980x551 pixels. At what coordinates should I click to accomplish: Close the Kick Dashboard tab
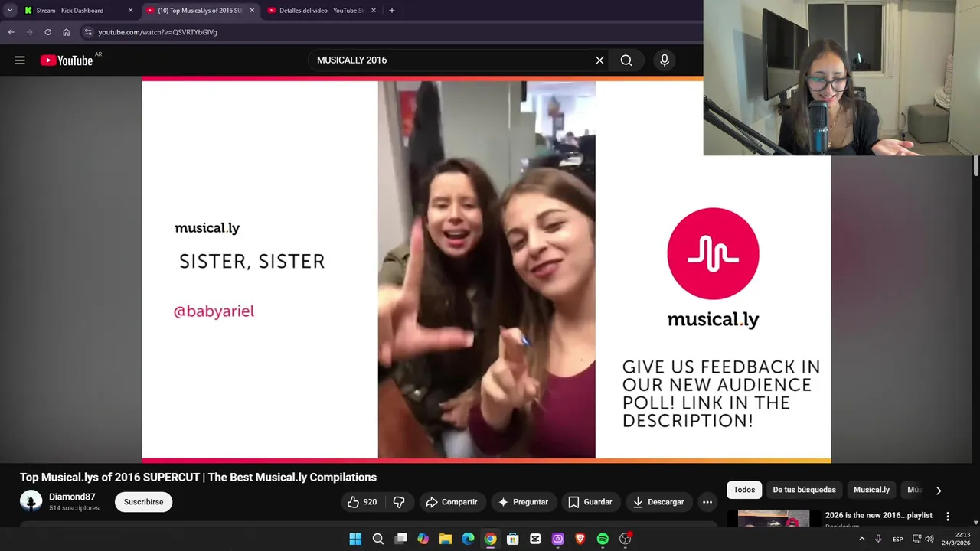click(x=130, y=10)
